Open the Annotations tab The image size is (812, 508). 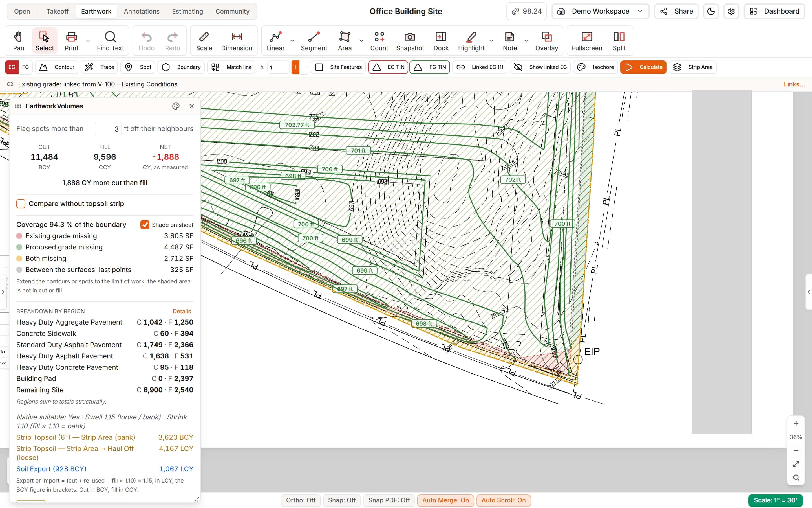point(142,11)
